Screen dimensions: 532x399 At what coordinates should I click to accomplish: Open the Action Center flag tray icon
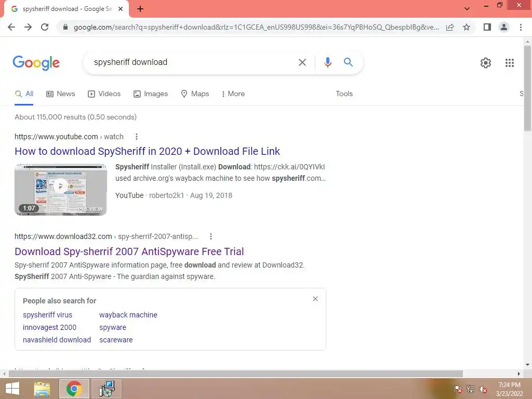click(458, 389)
